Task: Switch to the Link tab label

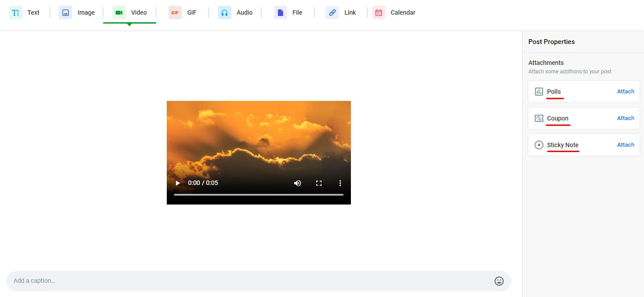Action: (350, 12)
